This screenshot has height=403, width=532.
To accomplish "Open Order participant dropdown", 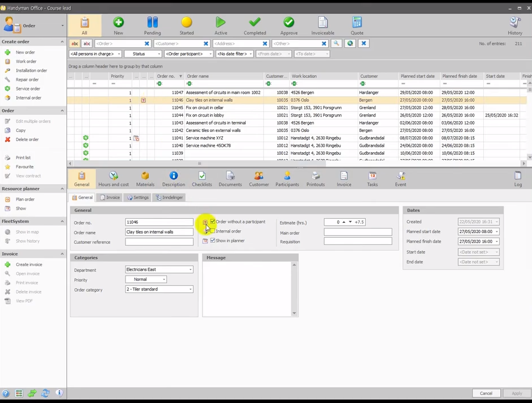I will tap(188, 53).
